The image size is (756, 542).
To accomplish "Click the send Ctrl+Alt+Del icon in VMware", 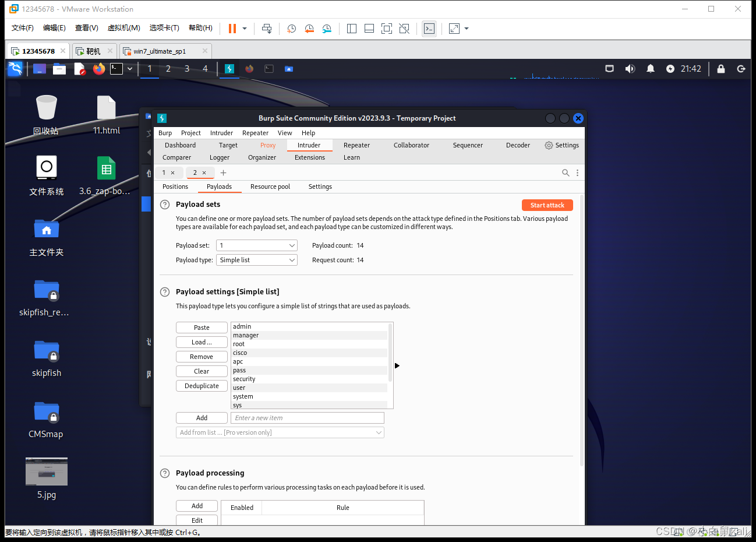I will click(x=267, y=29).
